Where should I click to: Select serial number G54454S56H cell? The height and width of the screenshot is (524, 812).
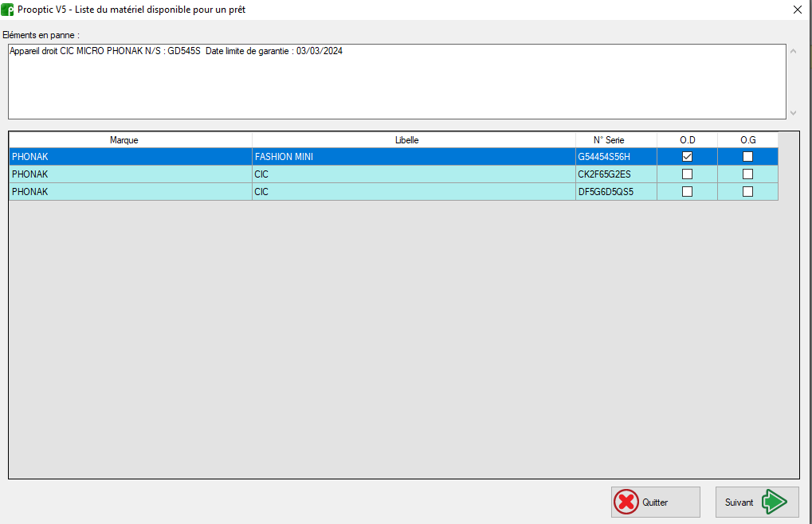[616, 156]
